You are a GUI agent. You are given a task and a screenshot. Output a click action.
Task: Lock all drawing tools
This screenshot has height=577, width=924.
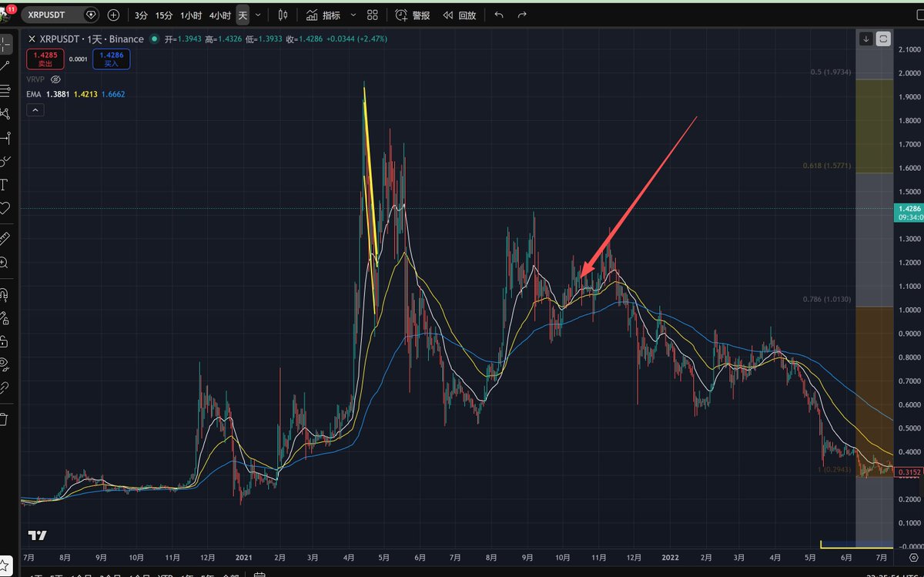click(x=5, y=340)
